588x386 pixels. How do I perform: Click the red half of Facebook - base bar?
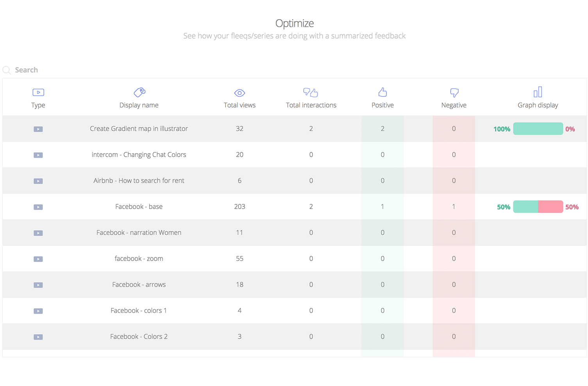click(x=551, y=207)
